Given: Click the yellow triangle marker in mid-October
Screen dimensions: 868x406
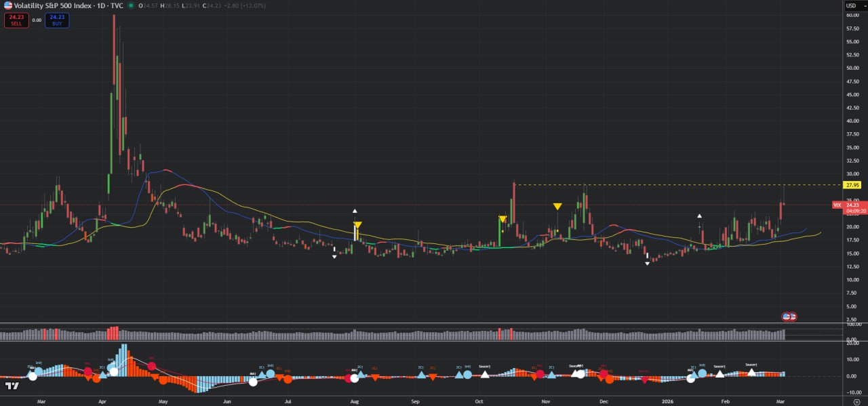Looking at the screenshot, I should (502, 219).
